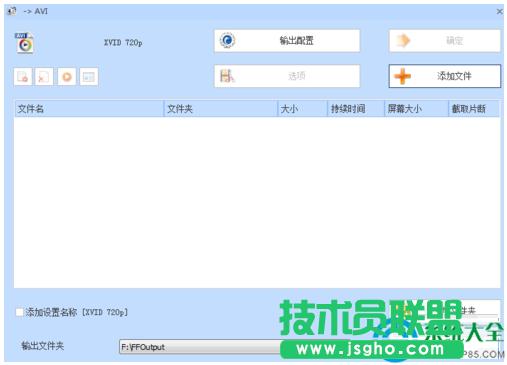Close the -> AVI dialog
This screenshot has height=365, width=507.
pyautogui.click(x=499, y=12)
